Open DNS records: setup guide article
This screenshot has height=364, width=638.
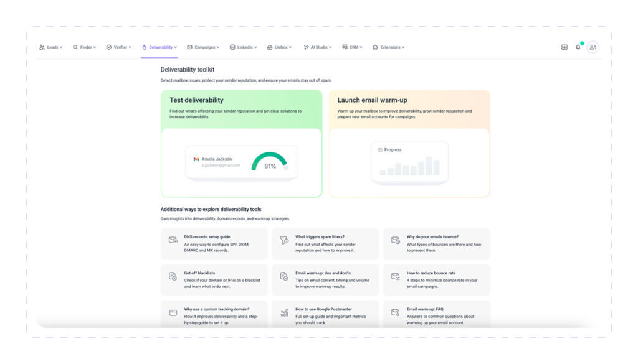pos(207,237)
